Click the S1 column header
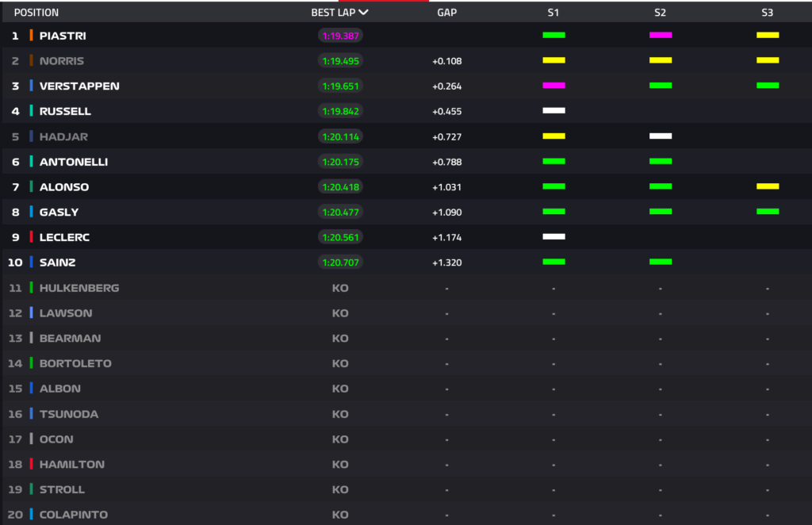 pyautogui.click(x=553, y=13)
